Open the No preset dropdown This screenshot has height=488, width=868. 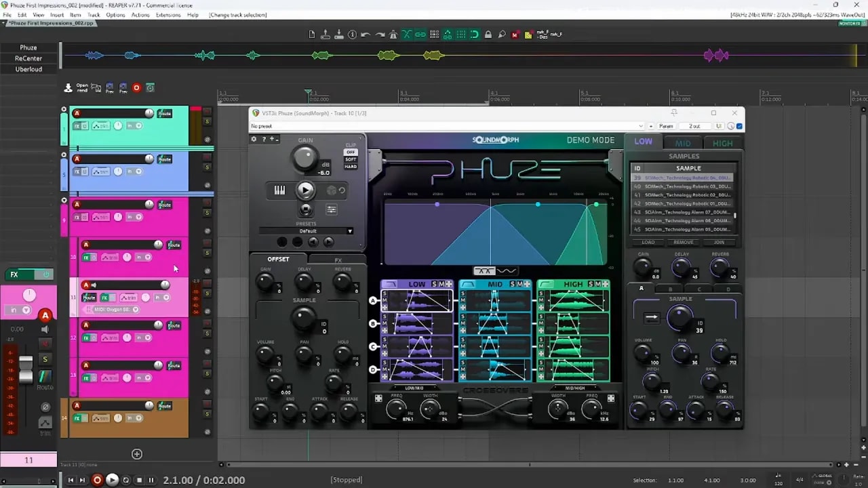[446, 126]
